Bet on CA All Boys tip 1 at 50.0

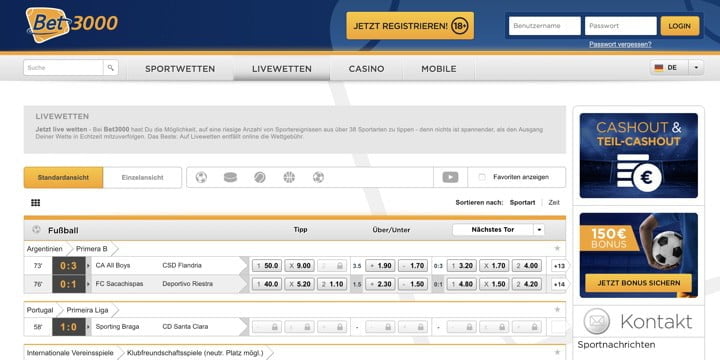267,265
